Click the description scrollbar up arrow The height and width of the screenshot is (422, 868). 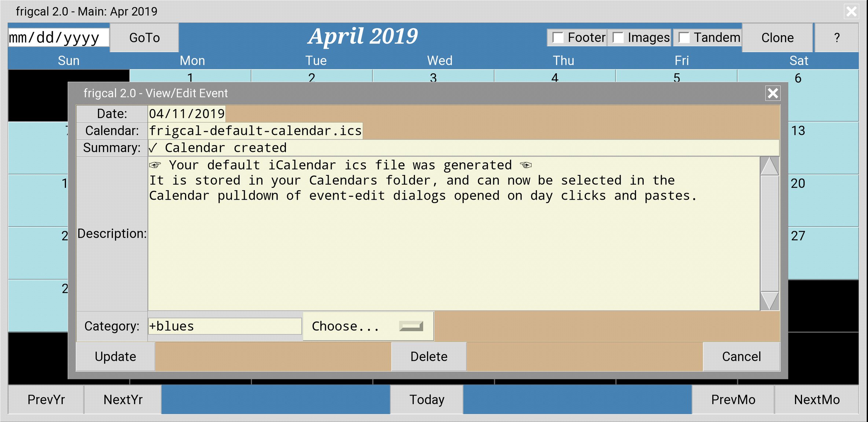(x=769, y=166)
